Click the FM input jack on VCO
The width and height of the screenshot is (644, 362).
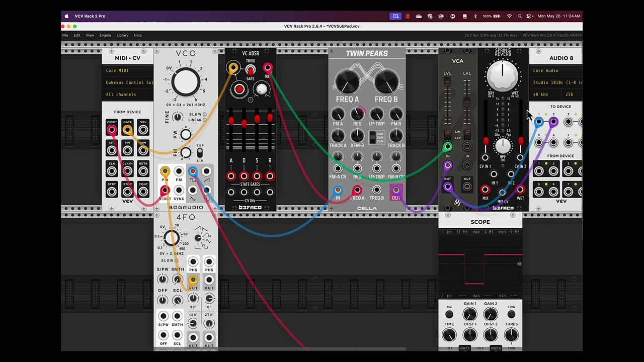tap(179, 172)
